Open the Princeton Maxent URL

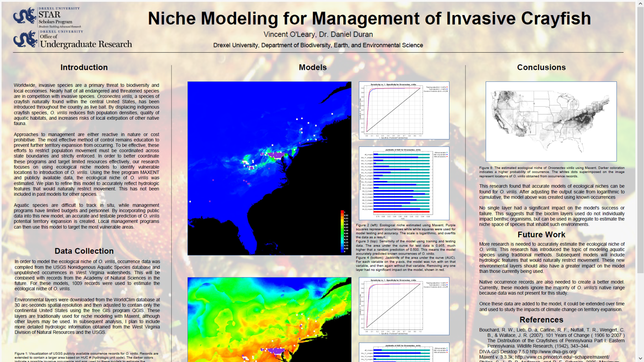click(562, 357)
